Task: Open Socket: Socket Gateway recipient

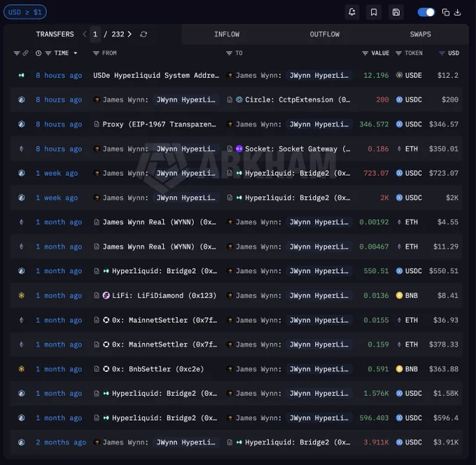Action: 297,149
